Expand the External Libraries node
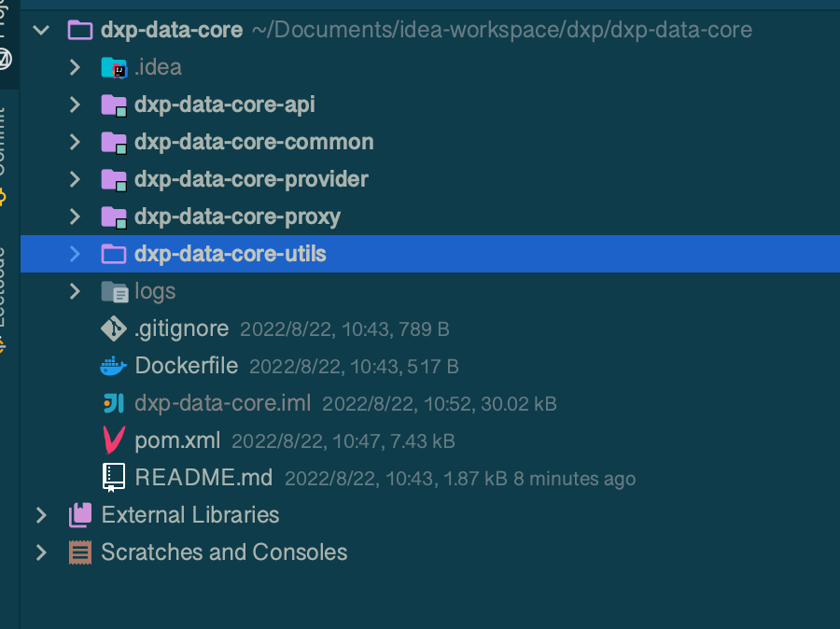 click(x=41, y=515)
